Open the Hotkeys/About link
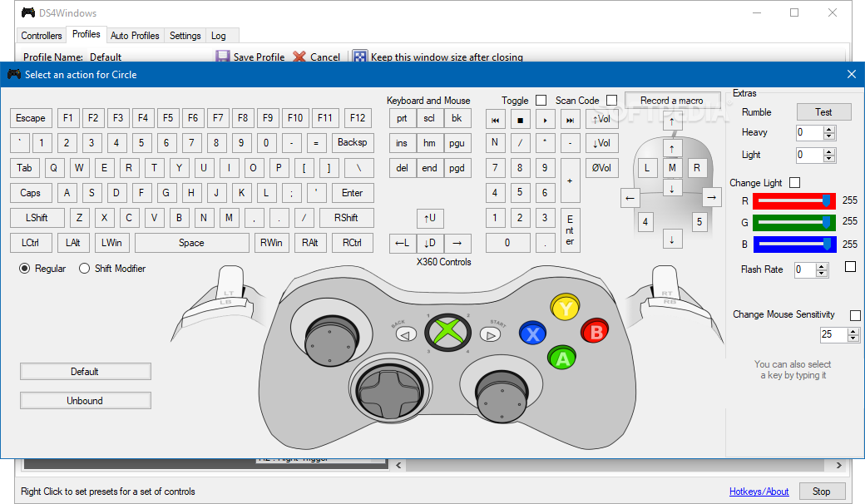 [759, 492]
